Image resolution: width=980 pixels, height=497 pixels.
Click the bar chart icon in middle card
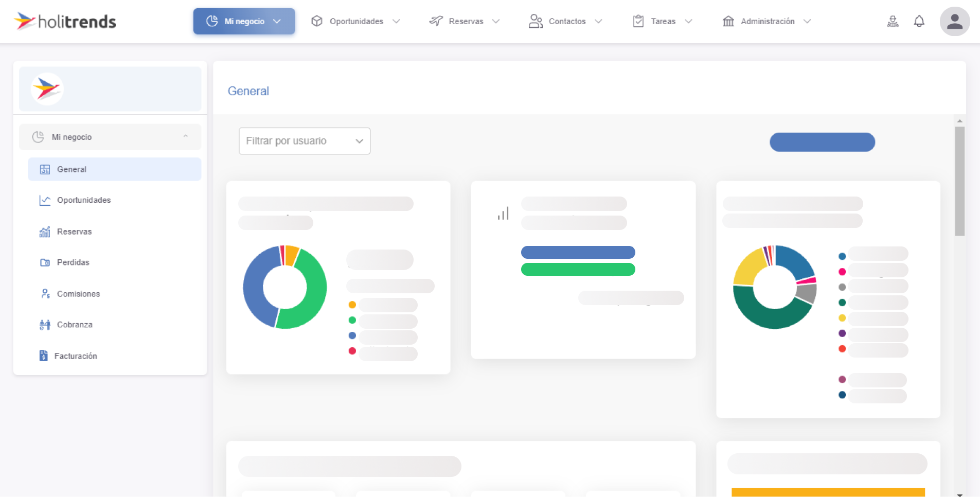(503, 213)
